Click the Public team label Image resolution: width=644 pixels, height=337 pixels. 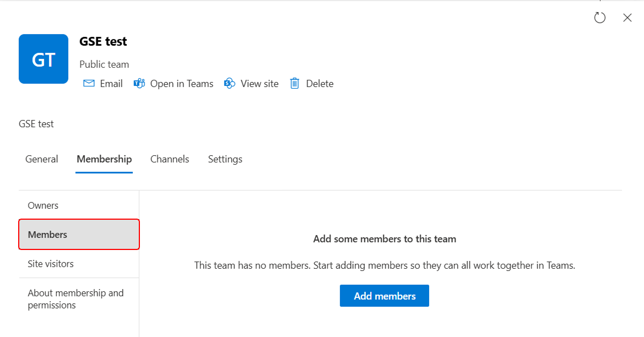tap(104, 64)
